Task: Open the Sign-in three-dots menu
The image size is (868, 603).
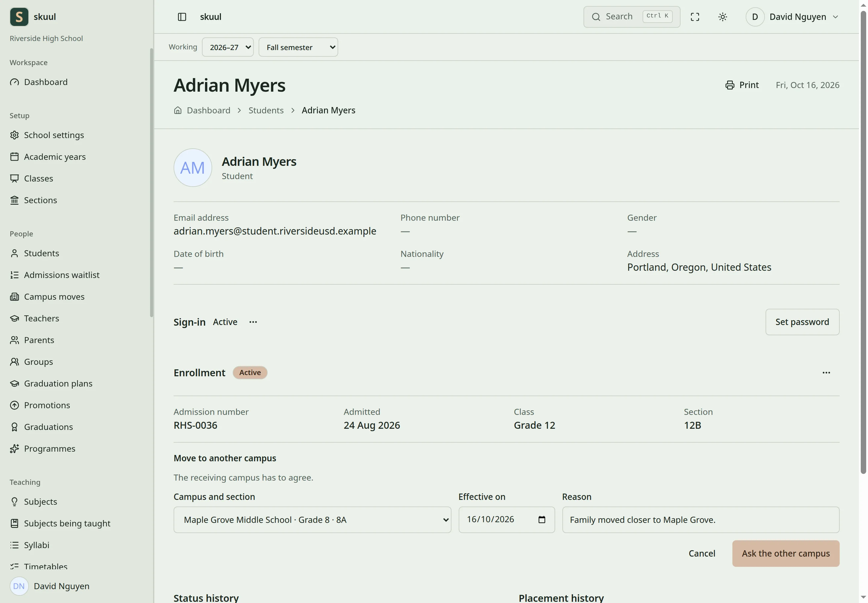Action: click(253, 322)
